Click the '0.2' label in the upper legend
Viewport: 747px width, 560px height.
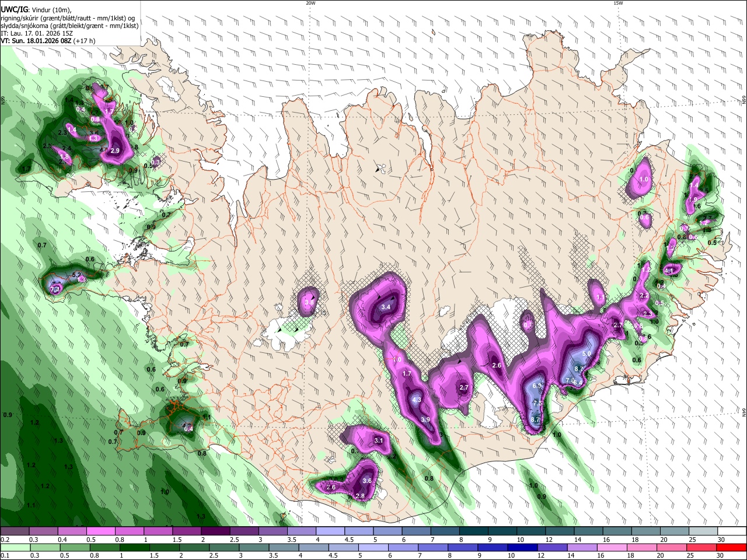(4, 539)
